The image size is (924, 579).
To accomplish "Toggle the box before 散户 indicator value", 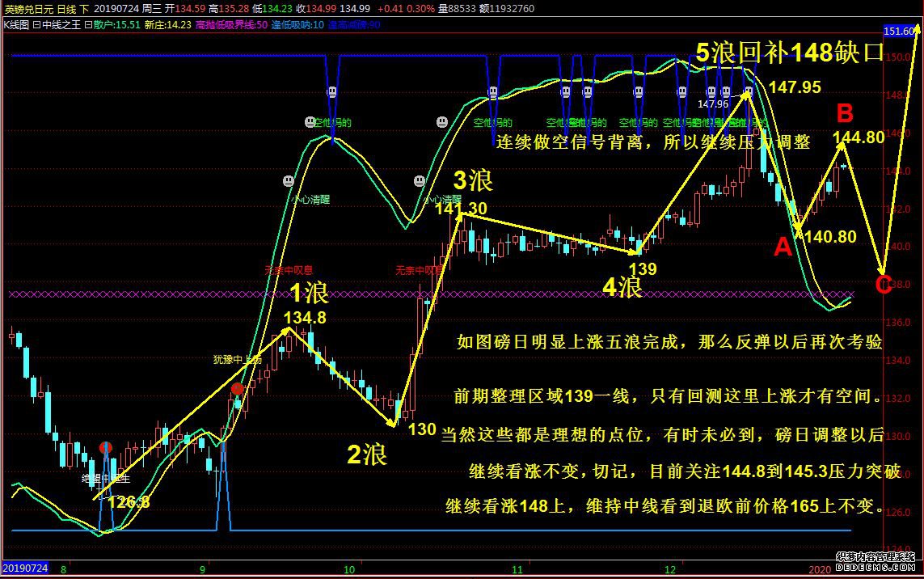I will tap(88, 25).
